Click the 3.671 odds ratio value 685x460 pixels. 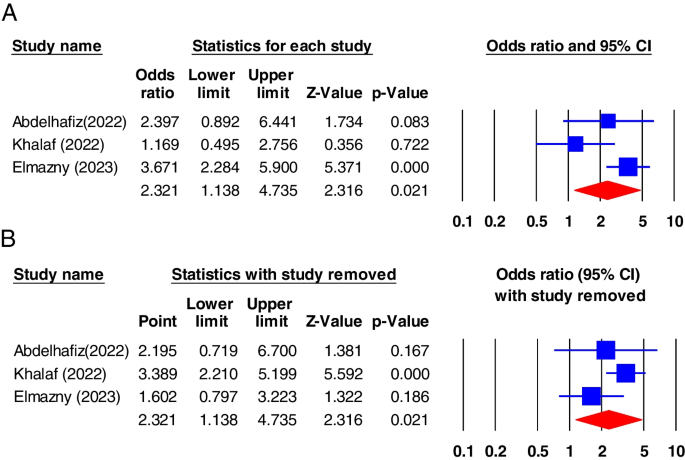point(156,167)
